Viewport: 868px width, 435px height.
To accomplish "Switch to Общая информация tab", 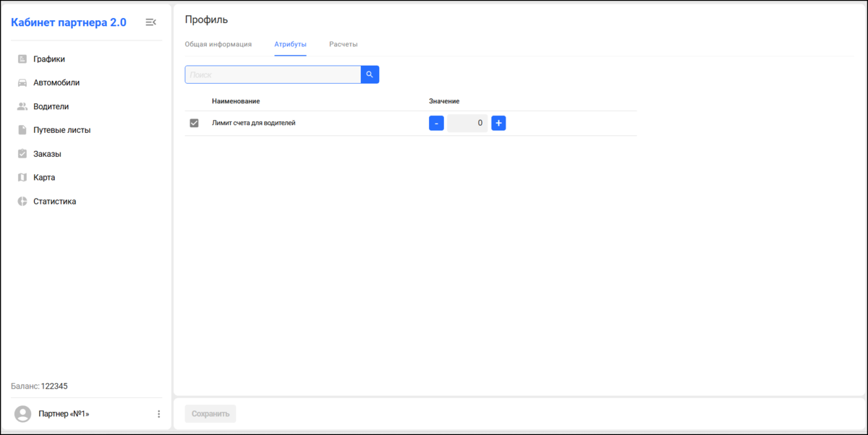I will coord(218,44).
